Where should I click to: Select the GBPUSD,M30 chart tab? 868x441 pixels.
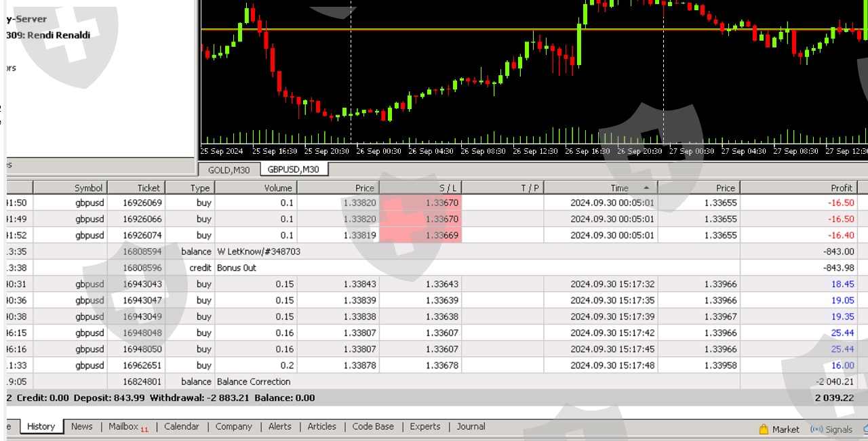point(294,169)
